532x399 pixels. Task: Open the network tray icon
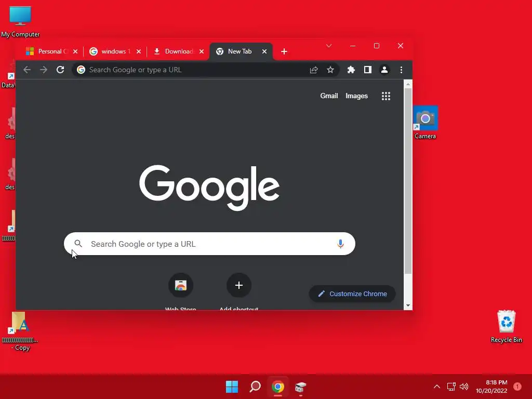click(451, 387)
